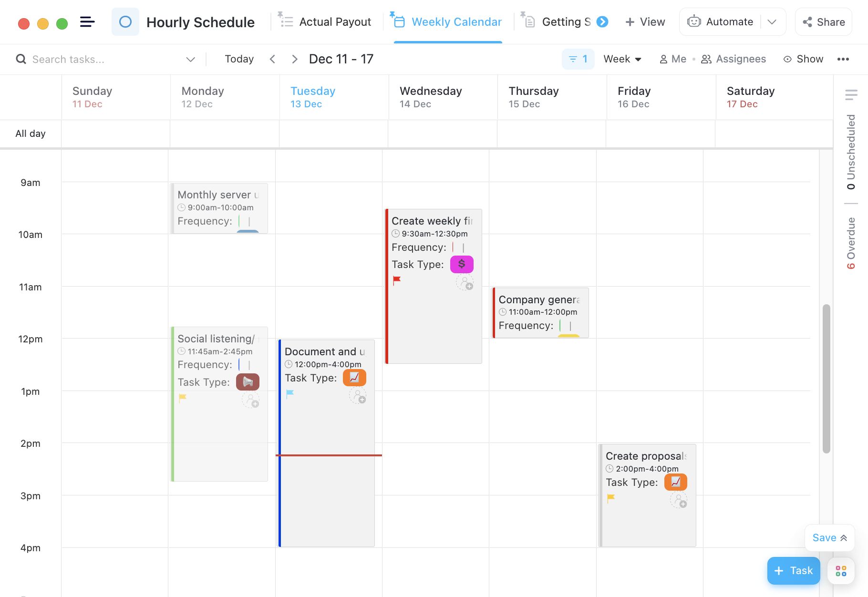This screenshot has height=597, width=868.
Task: Open the Week view dropdown
Action: pos(622,59)
